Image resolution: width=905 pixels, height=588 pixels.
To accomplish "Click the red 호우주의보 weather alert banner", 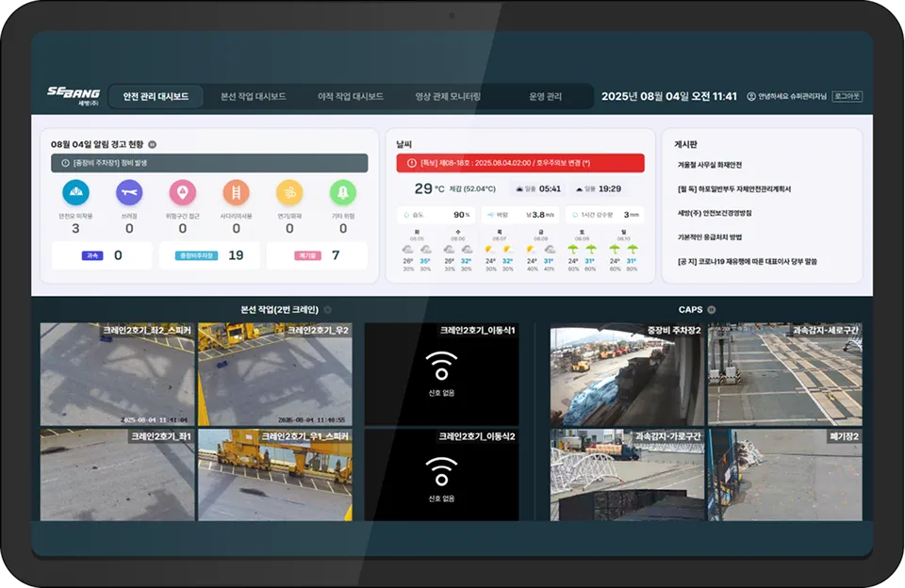I will (x=520, y=163).
